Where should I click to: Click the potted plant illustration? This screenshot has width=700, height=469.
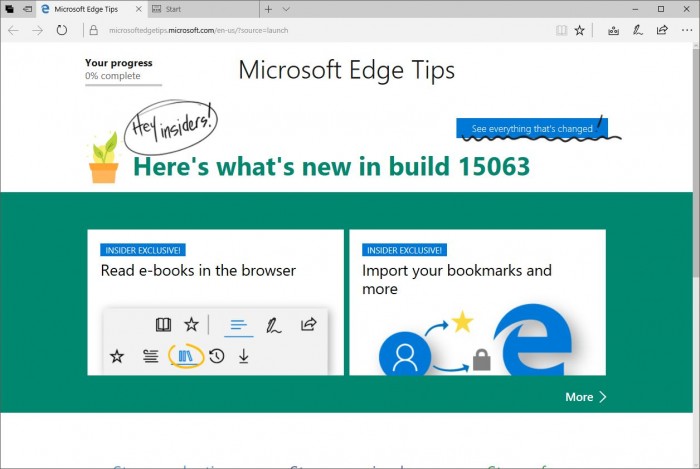coord(104,157)
